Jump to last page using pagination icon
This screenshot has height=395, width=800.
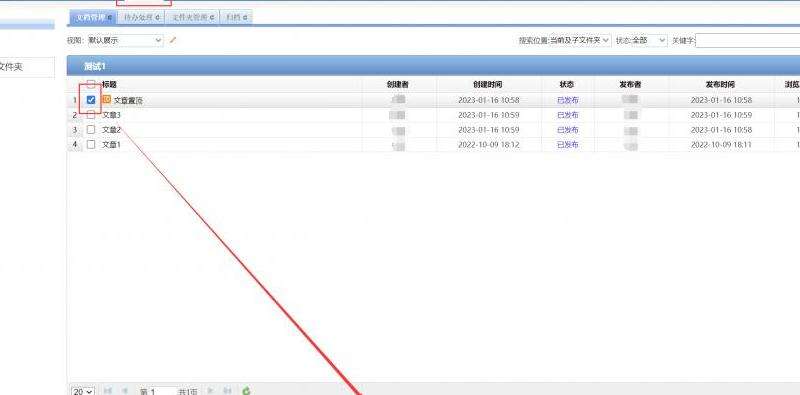228,391
